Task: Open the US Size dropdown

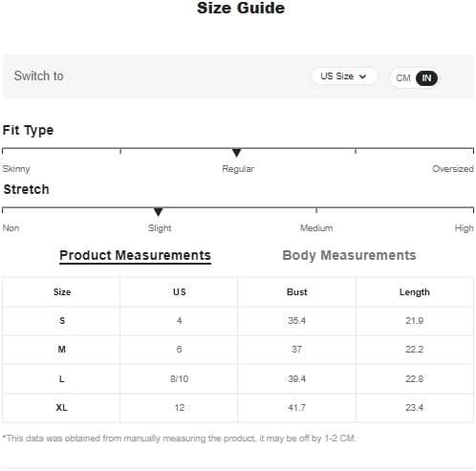Action: coord(344,76)
